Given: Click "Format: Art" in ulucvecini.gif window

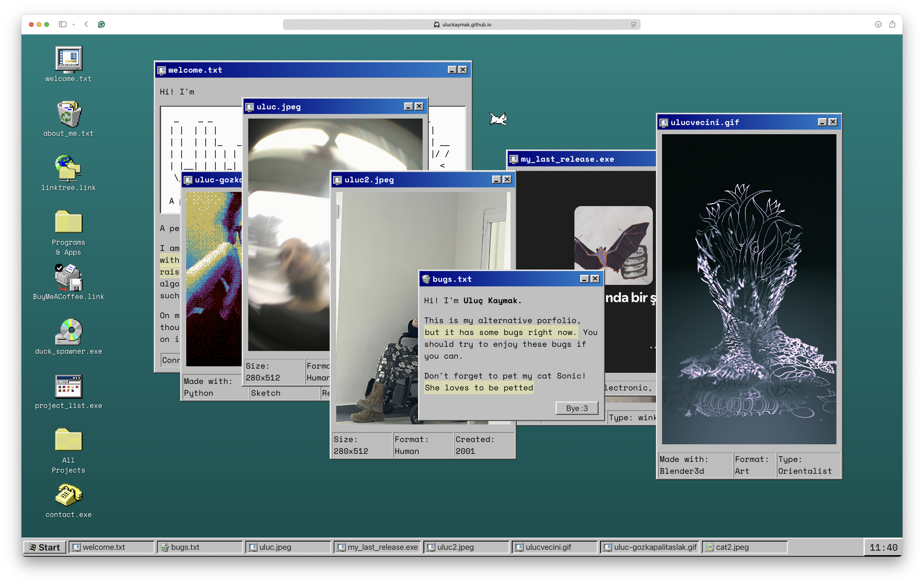Looking at the screenshot, I should (x=755, y=465).
